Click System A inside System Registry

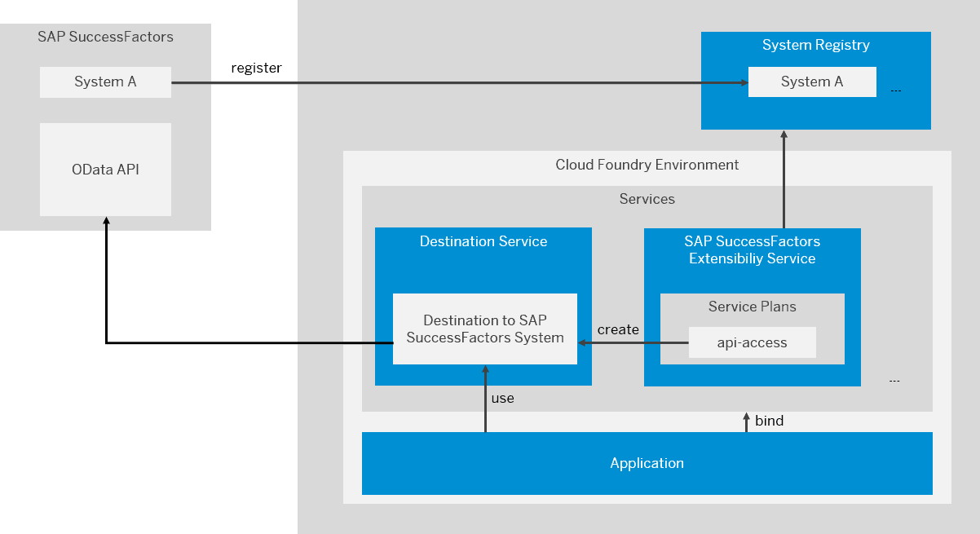812,82
